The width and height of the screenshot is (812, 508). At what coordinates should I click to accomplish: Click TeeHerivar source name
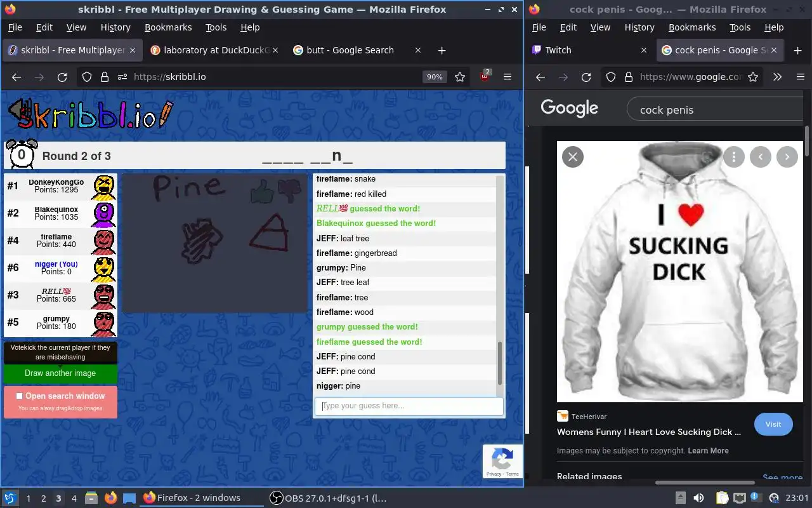click(589, 417)
